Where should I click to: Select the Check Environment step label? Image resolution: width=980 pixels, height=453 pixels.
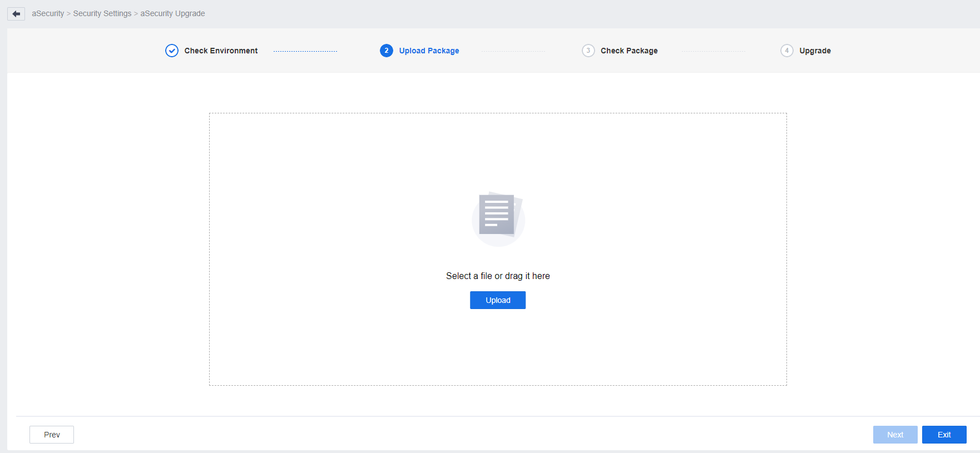[221, 51]
